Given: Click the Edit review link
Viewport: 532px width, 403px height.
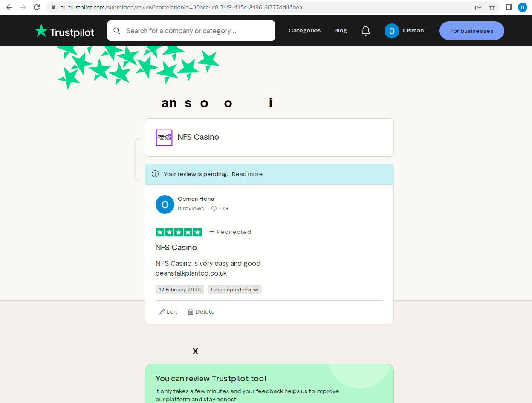Looking at the screenshot, I should [168, 312].
